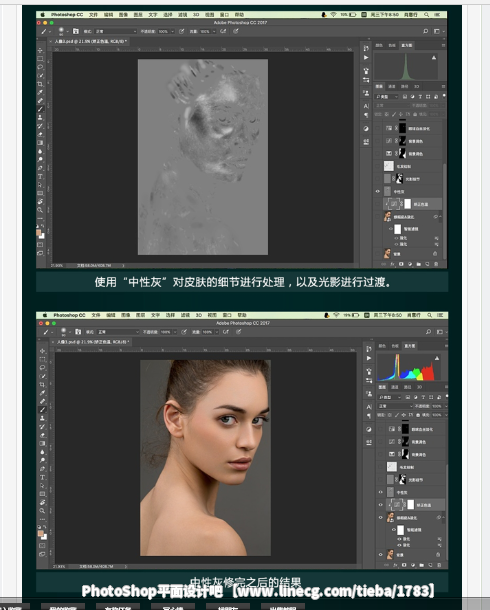
Task: Click add layer mask icon in upper Layers panel
Action: point(401,264)
